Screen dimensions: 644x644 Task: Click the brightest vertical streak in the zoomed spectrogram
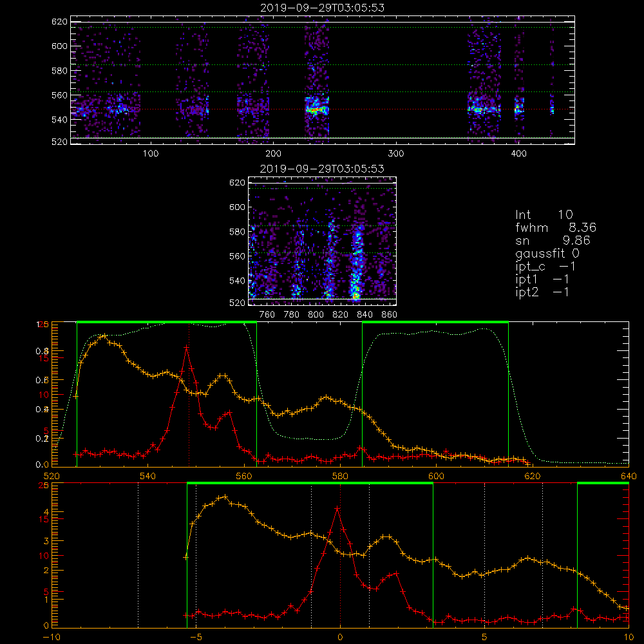pos(357,263)
